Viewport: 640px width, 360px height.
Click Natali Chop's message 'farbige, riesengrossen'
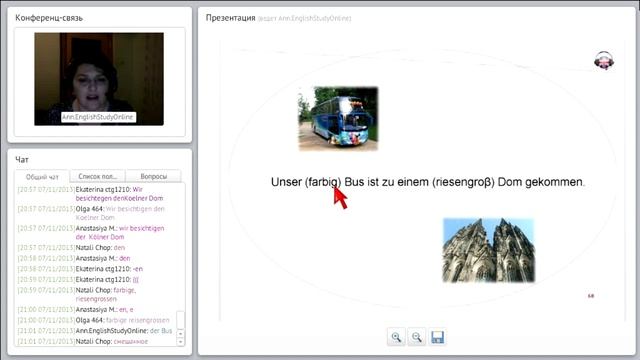[106, 294]
